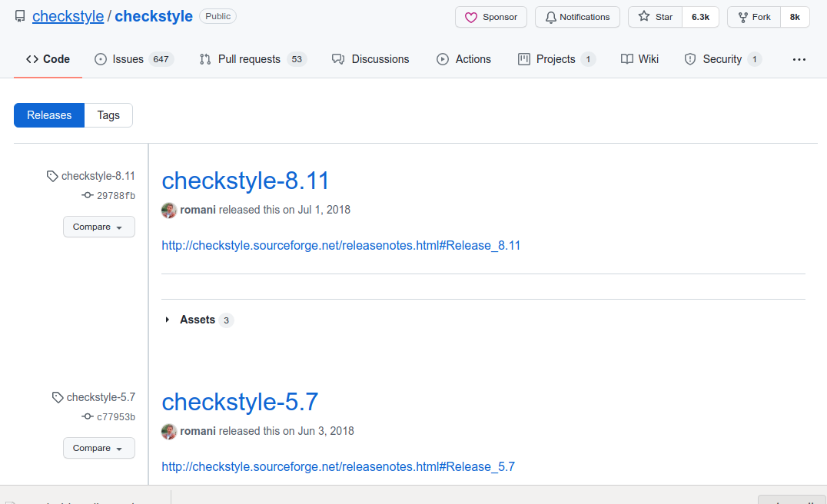Open the checkstyle-5.7 release notes link
Screen dimensions: 827x504
click(338, 466)
